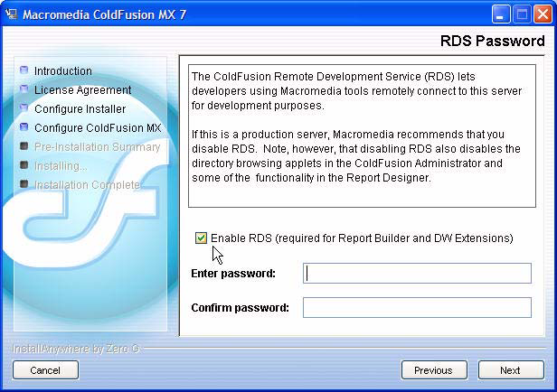Click the Pre-Installation Summary step bullet icon
Image resolution: width=557 pixels, height=392 pixels.
24,145
